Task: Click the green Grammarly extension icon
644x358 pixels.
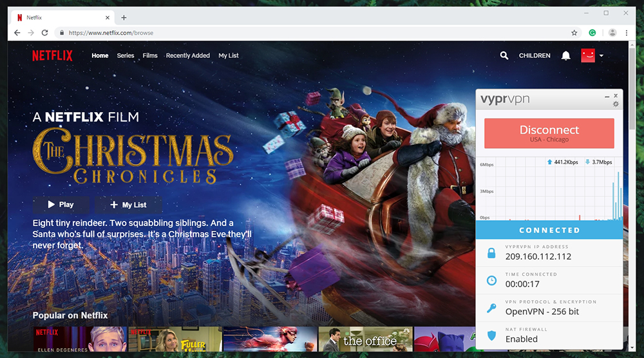Action: (592, 33)
